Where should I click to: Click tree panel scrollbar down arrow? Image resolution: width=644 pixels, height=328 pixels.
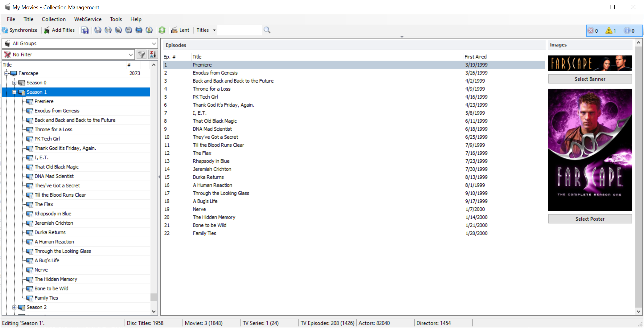(154, 311)
